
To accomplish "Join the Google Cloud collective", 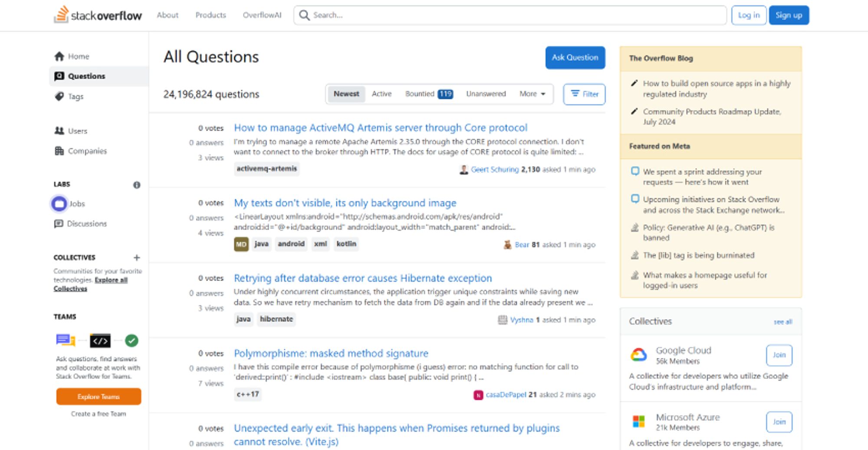I will point(779,355).
